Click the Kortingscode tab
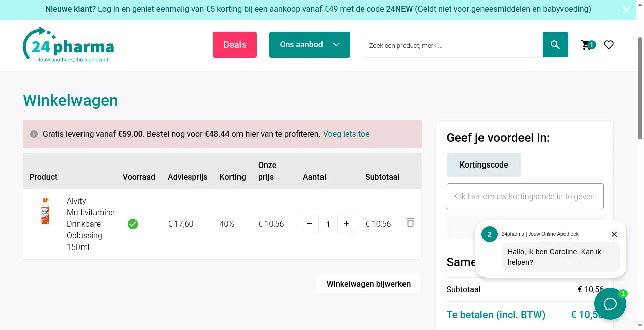 pyautogui.click(x=484, y=165)
